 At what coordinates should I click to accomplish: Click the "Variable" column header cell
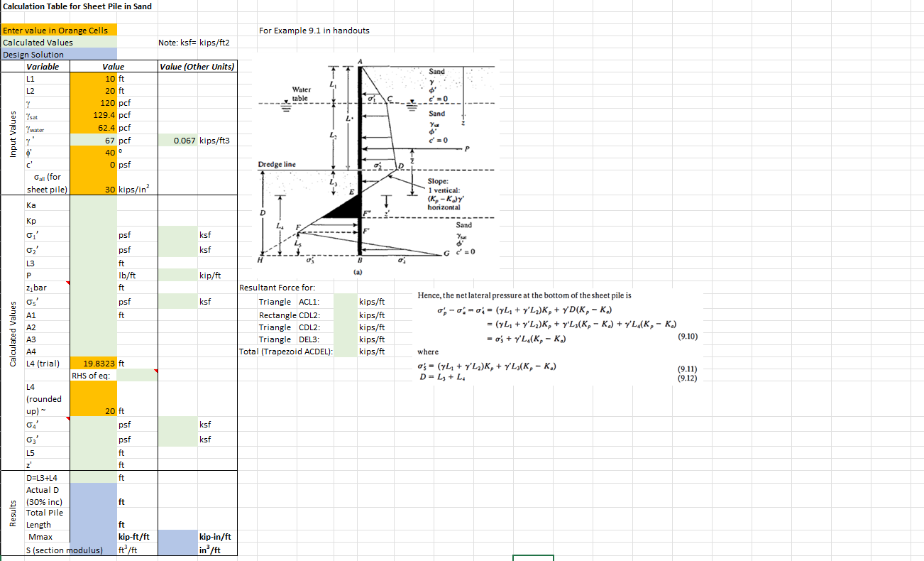click(x=47, y=67)
